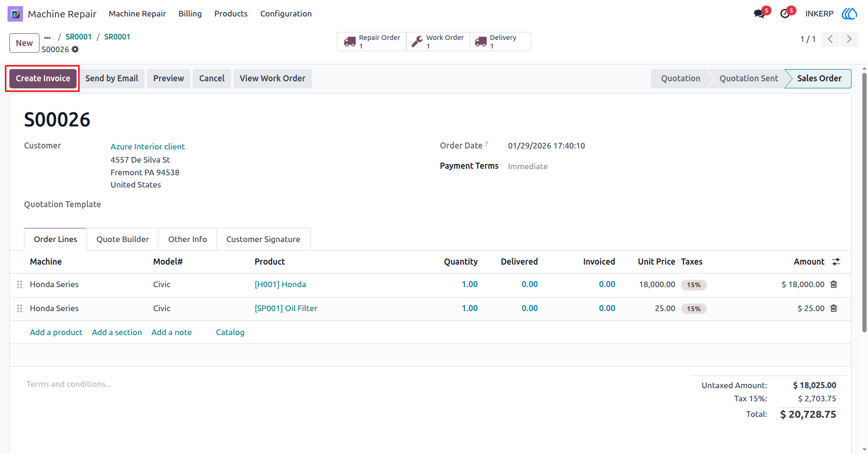The width and height of the screenshot is (868, 454).
Task: Switch to the Customer Signature tab
Action: (263, 239)
